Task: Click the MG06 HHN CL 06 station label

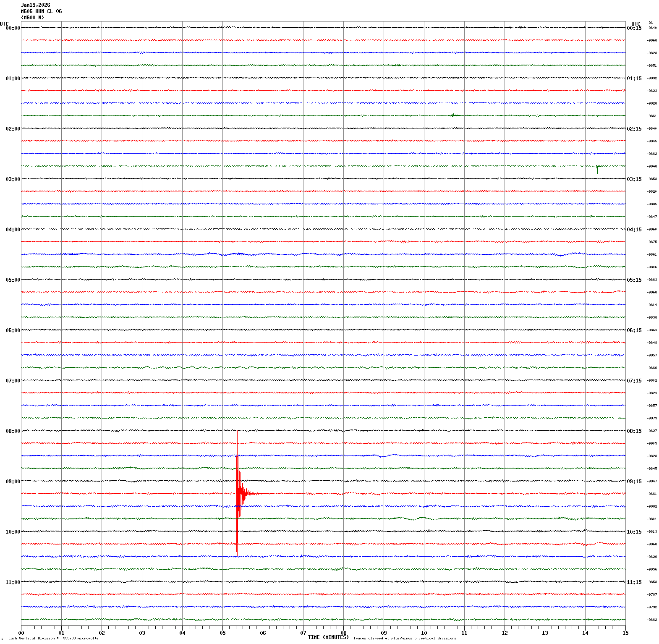Action: click(x=41, y=11)
